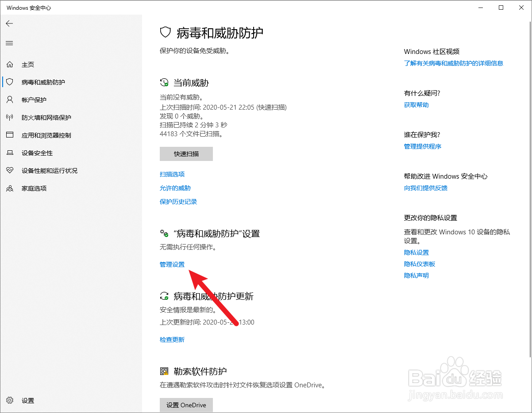Viewport: 532px width, 413px height.
Task: Click the Windows 社区视频 heading
Action: (432, 52)
